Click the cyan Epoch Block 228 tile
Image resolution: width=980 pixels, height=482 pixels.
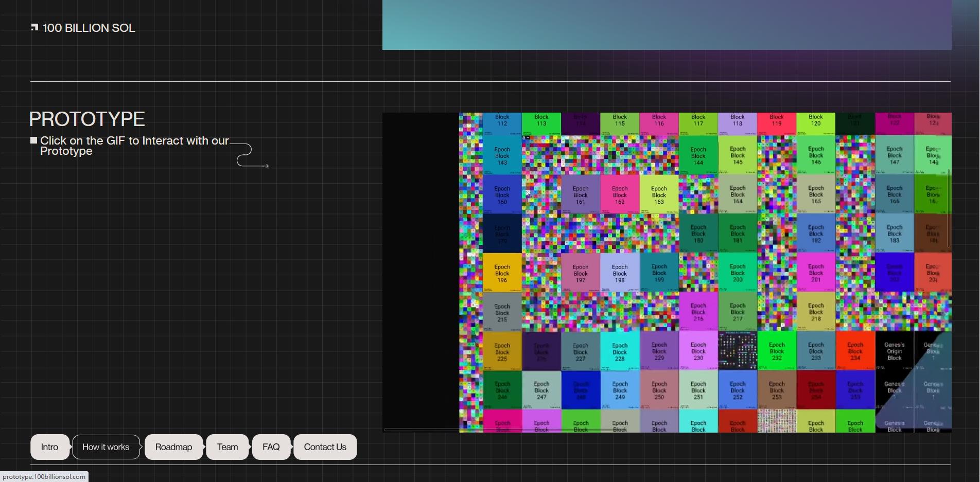(620, 351)
